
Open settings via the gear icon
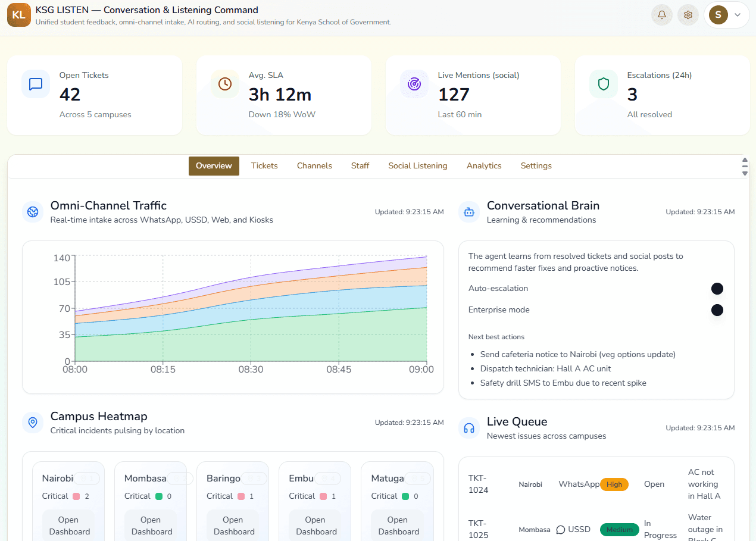click(688, 15)
